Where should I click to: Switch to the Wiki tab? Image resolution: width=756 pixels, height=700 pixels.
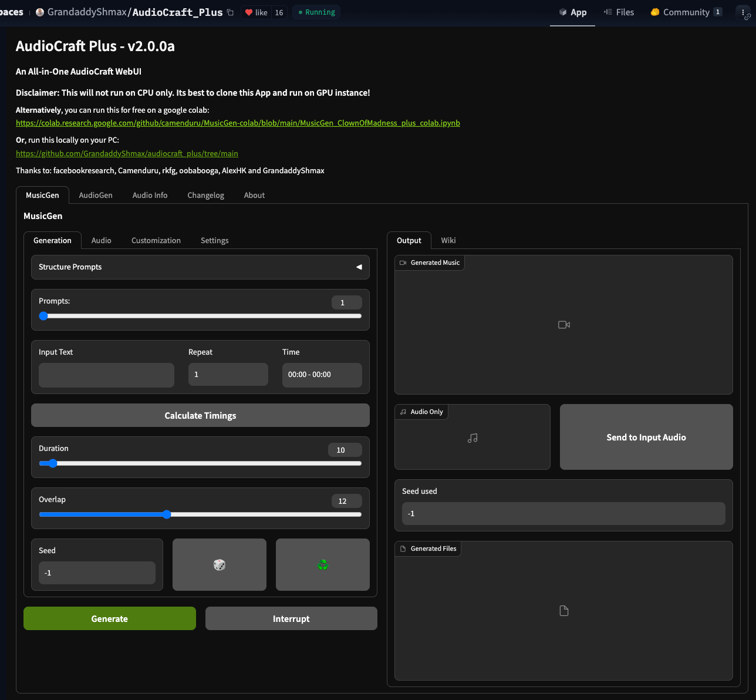[448, 240]
